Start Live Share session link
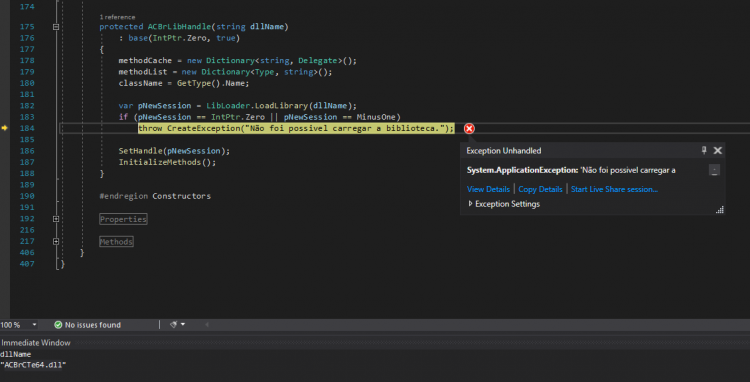The height and width of the screenshot is (382, 750). click(614, 189)
